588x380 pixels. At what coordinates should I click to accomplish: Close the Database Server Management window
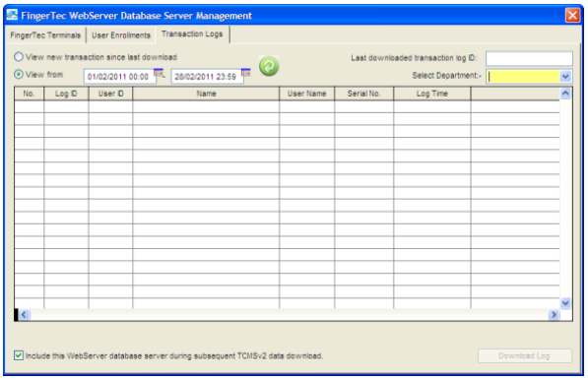[x=572, y=16]
